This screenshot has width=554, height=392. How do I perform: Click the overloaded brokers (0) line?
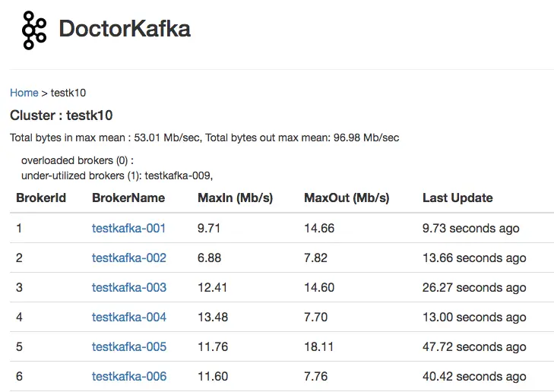click(77, 160)
